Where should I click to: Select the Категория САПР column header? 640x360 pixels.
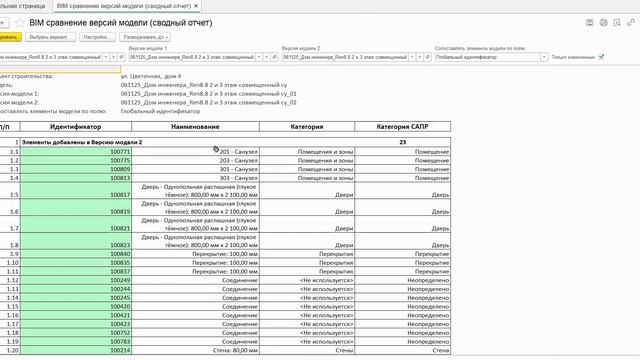click(402, 127)
